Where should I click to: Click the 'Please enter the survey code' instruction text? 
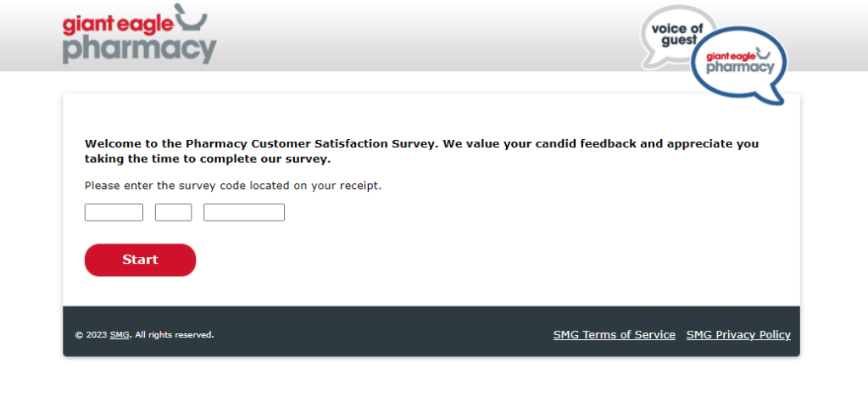[233, 186]
